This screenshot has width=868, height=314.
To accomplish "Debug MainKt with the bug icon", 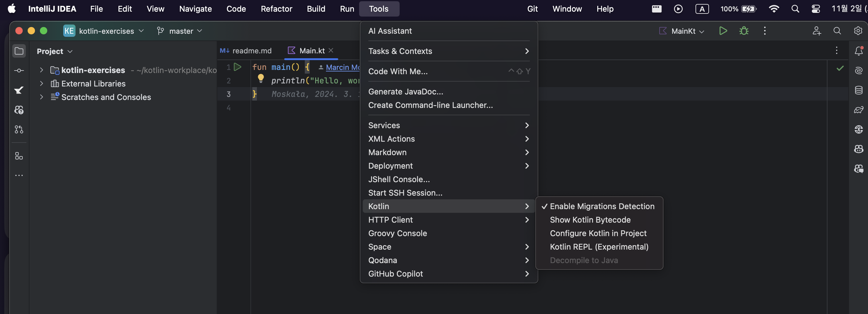I will [x=744, y=31].
